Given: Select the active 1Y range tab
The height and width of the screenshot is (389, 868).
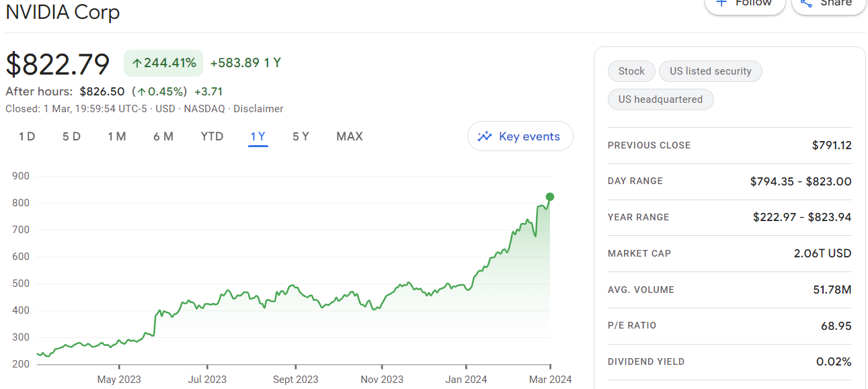Looking at the screenshot, I should pos(258,136).
